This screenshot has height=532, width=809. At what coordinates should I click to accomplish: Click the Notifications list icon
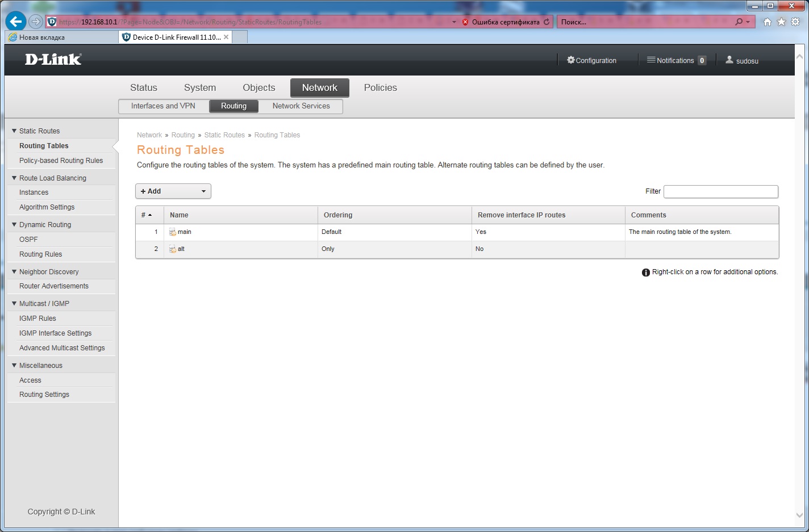tap(651, 60)
